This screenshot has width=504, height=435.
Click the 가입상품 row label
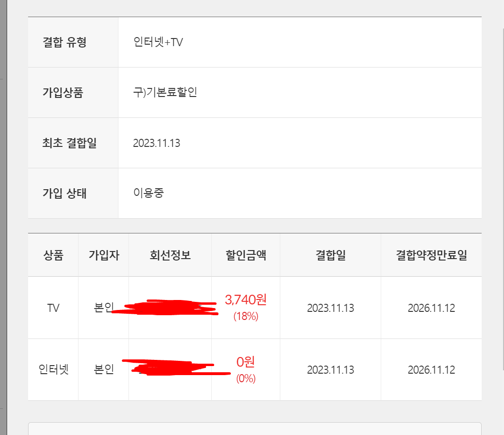tap(63, 92)
